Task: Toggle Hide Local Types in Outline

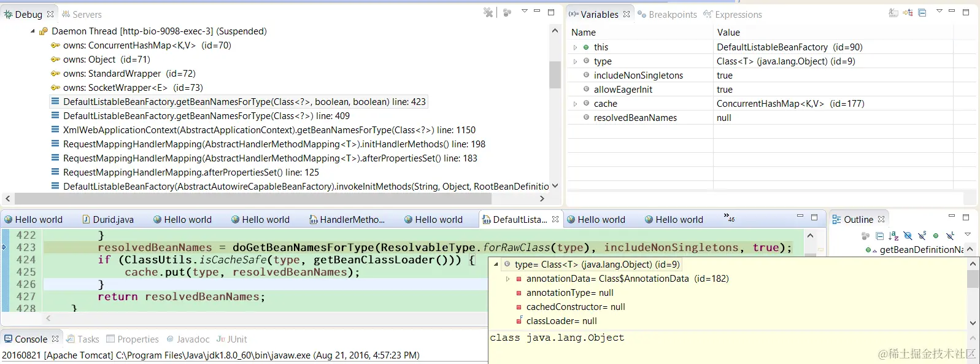Action: [950, 236]
